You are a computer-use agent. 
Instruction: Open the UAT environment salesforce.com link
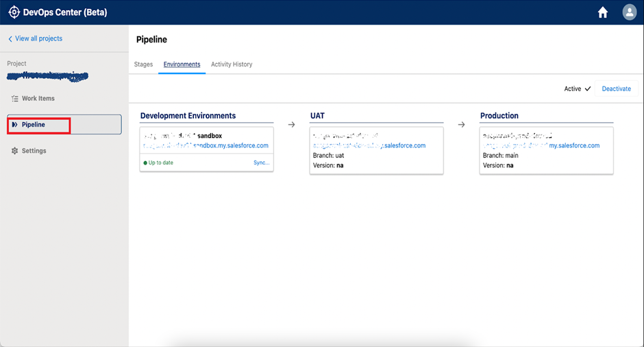point(369,145)
